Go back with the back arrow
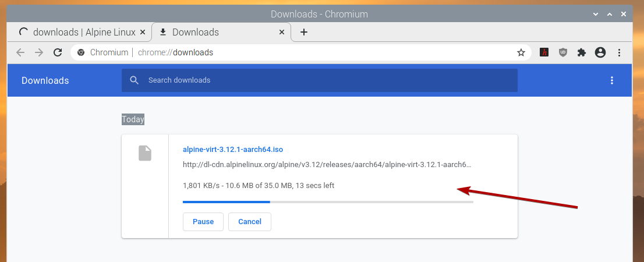This screenshot has width=644, height=262. coord(20,52)
